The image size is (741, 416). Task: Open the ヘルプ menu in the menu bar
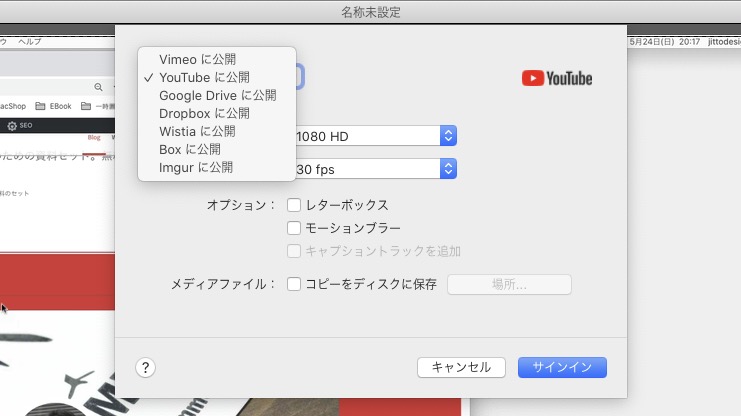coord(30,42)
